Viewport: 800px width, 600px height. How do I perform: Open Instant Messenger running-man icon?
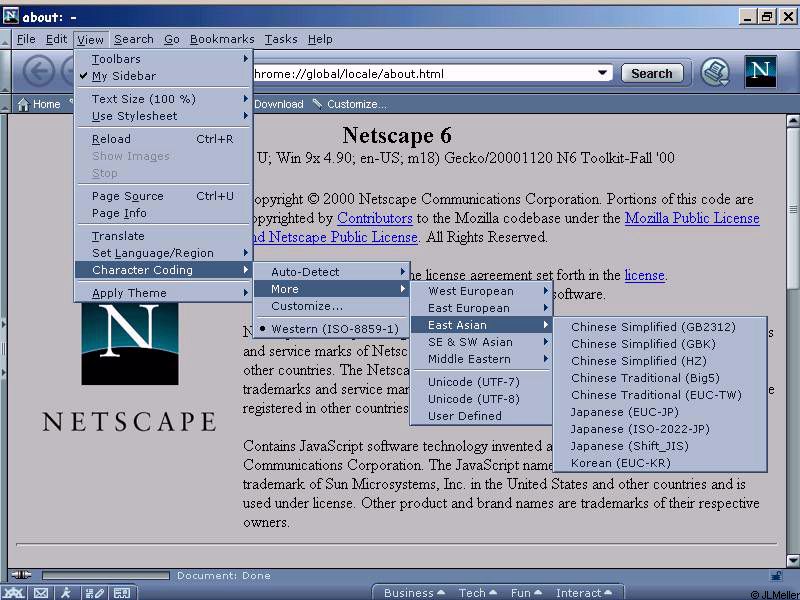(x=66, y=593)
